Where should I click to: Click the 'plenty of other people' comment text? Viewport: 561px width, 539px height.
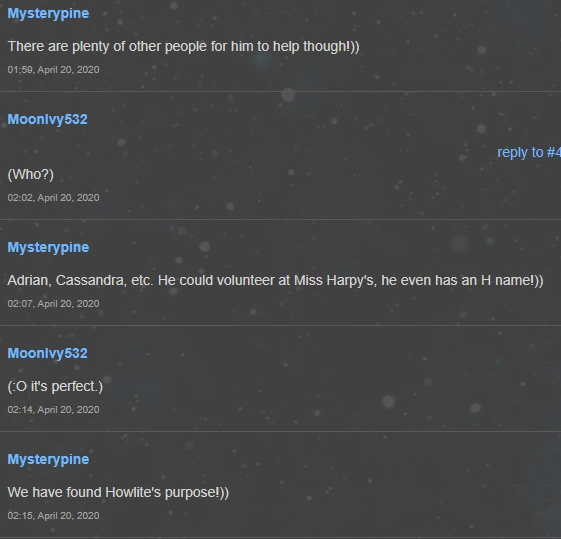(x=184, y=47)
